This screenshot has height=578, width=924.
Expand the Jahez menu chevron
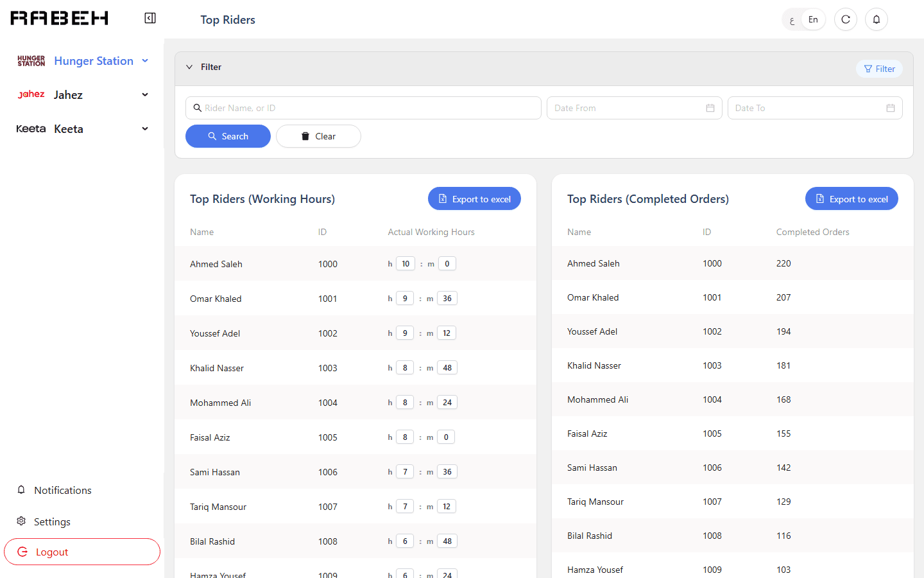(x=145, y=94)
